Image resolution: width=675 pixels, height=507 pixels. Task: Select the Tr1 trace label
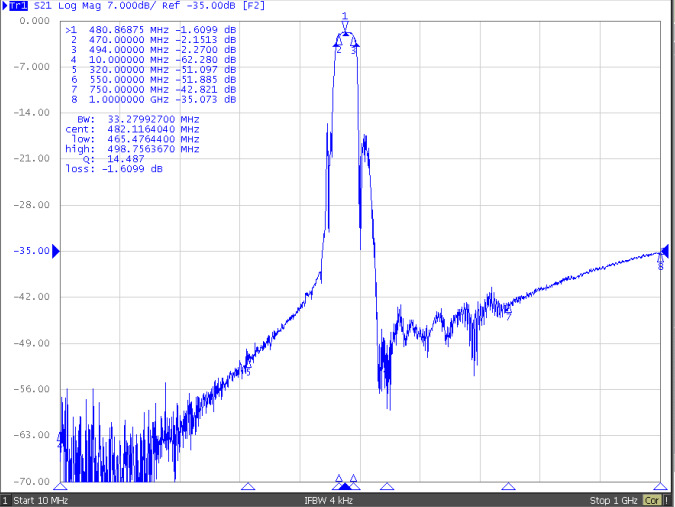[x=18, y=6]
